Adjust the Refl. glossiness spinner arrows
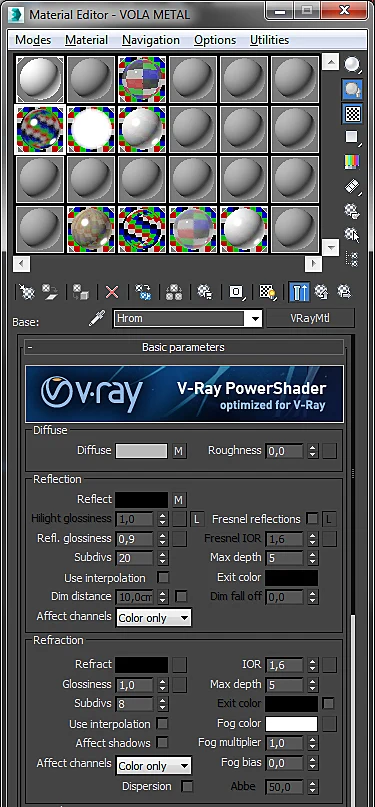The width and height of the screenshot is (375, 807). 163,539
